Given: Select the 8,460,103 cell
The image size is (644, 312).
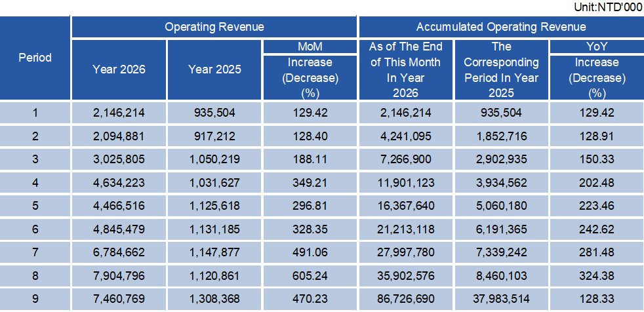Looking at the screenshot, I should (502, 275).
